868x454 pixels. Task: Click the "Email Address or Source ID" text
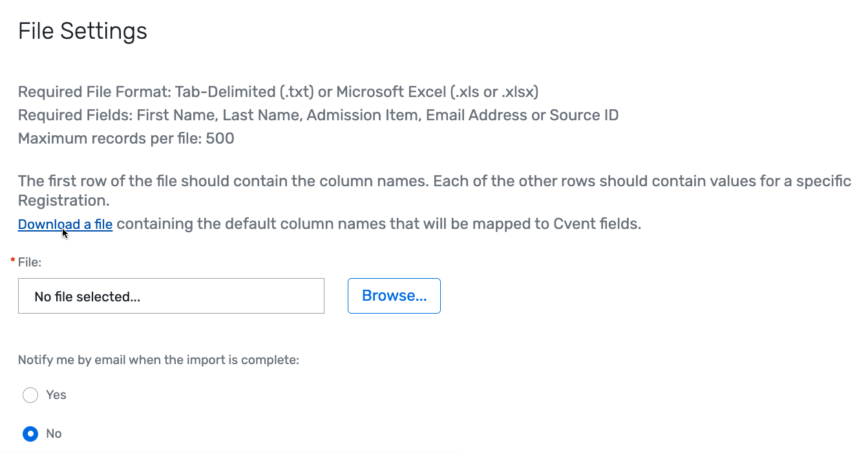[x=522, y=115]
